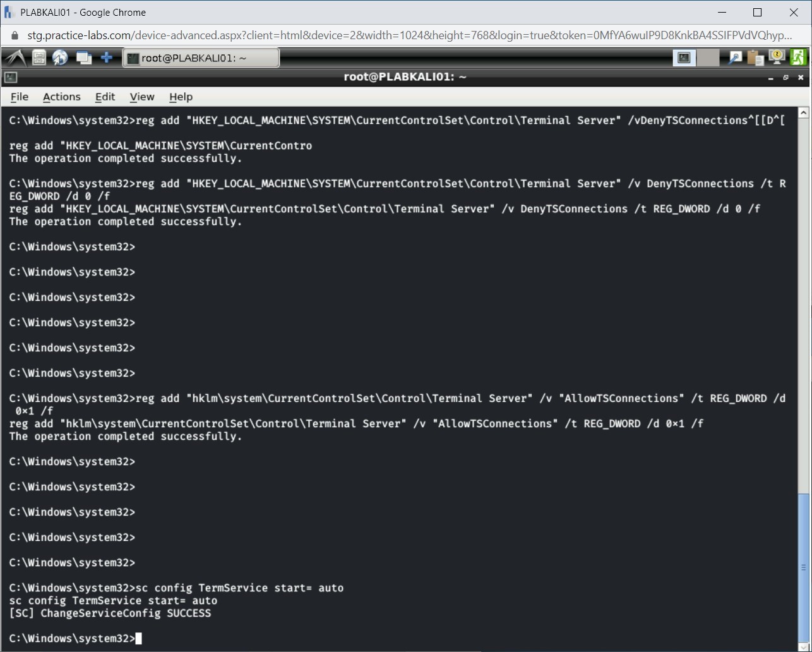Open the File menu

pyautogui.click(x=20, y=97)
